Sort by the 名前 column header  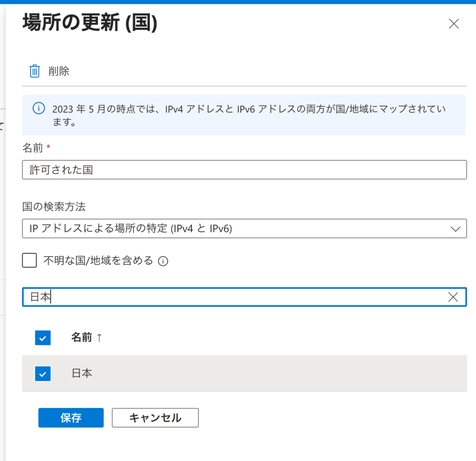click(81, 338)
